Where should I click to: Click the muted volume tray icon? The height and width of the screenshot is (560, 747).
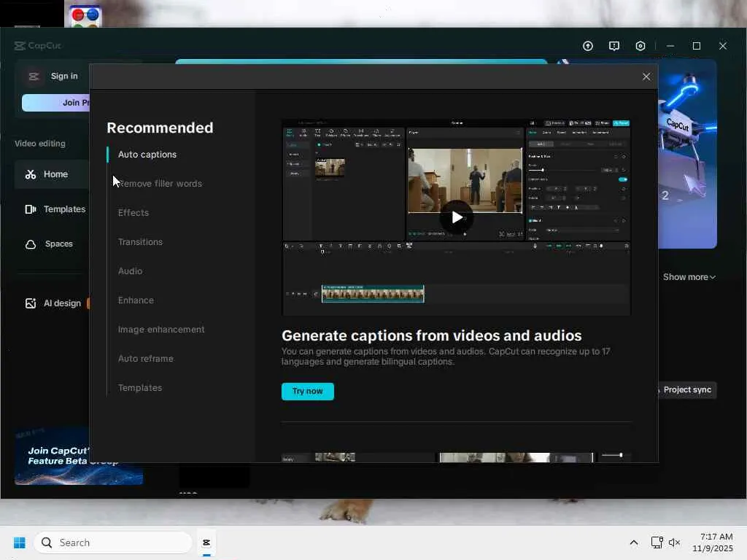tap(675, 542)
